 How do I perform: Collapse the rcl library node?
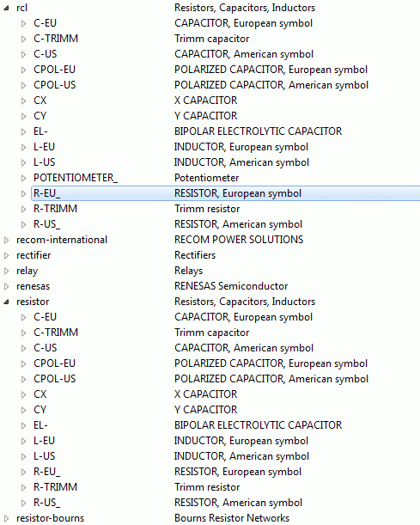point(6,8)
